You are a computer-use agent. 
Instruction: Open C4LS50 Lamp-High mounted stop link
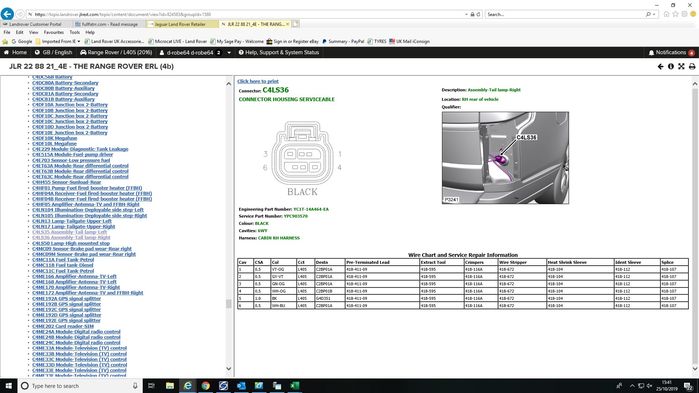[71, 243]
